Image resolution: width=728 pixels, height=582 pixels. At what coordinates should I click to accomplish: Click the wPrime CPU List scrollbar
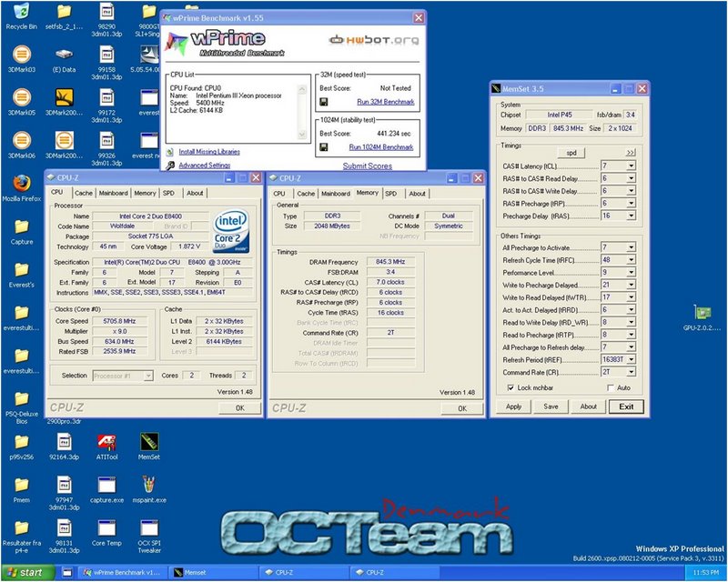pos(302,112)
